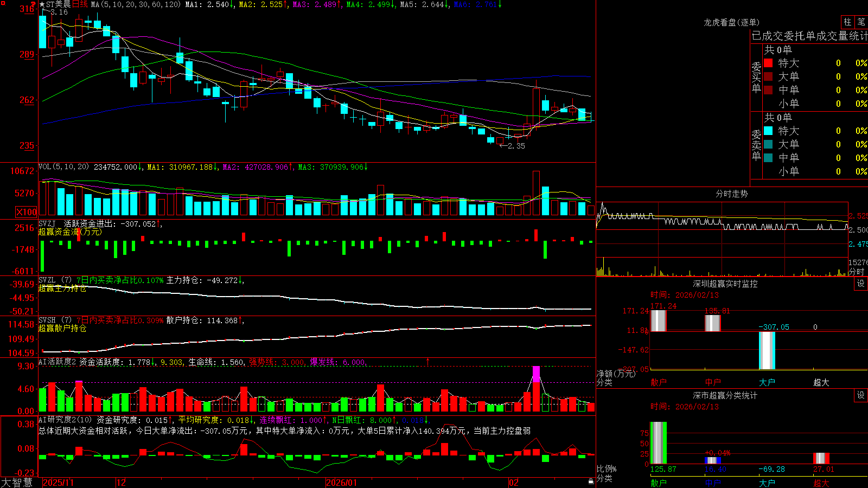This screenshot has width=868, height=488.
Task: Click the MA(5,10,20,30,60,120) indicator label
Action: 136,4
